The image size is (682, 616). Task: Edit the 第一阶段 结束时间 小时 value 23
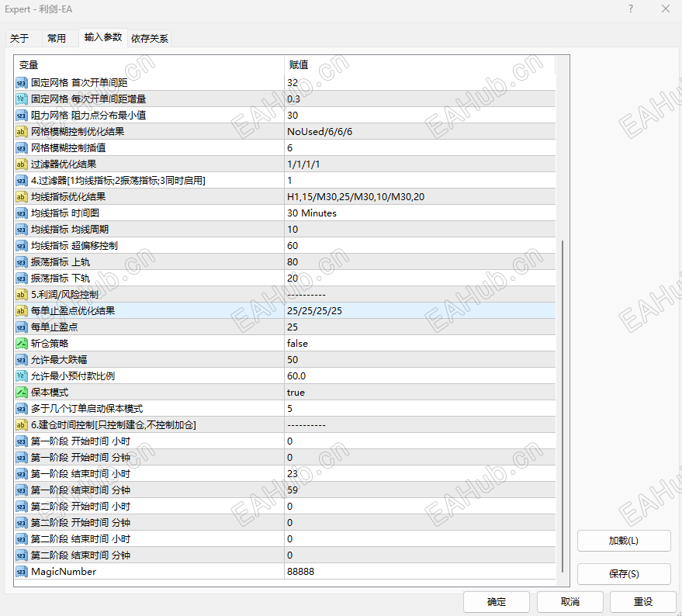420,474
